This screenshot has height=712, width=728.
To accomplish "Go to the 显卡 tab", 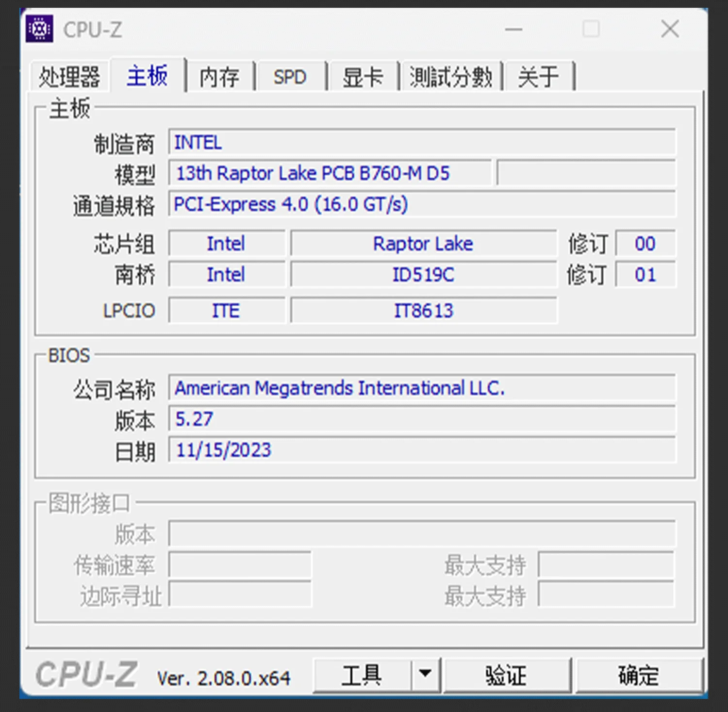I will coord(363,77).
